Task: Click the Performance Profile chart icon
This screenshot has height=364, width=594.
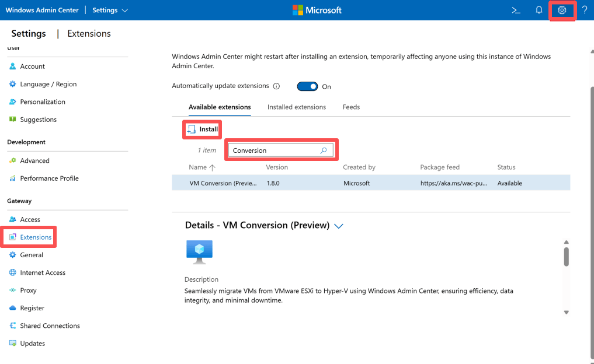Action: click(12, 178)
